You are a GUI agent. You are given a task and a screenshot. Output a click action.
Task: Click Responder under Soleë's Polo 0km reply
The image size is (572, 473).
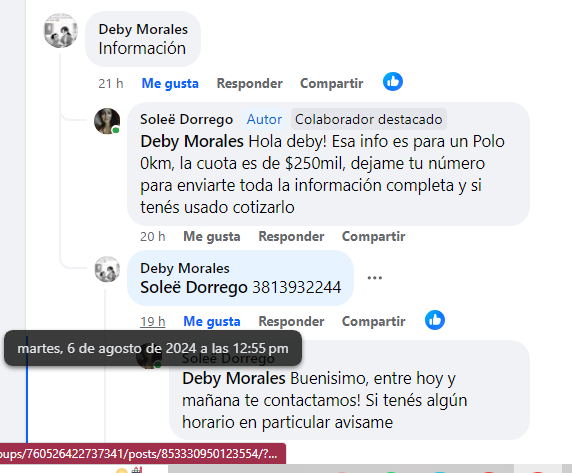pos(291,236)
